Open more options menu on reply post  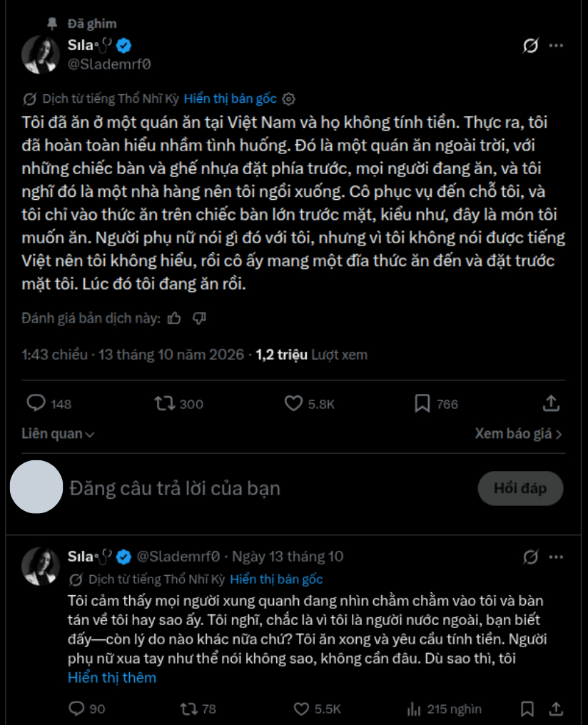(556, 557)
